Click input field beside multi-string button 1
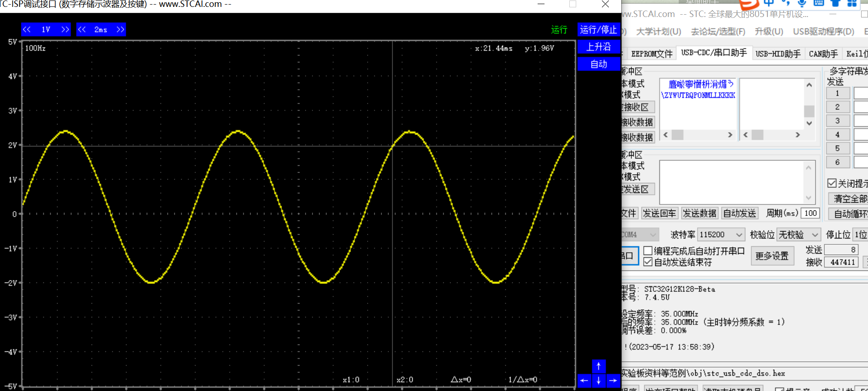Screen dimensions: 868x391 point(861,93)
